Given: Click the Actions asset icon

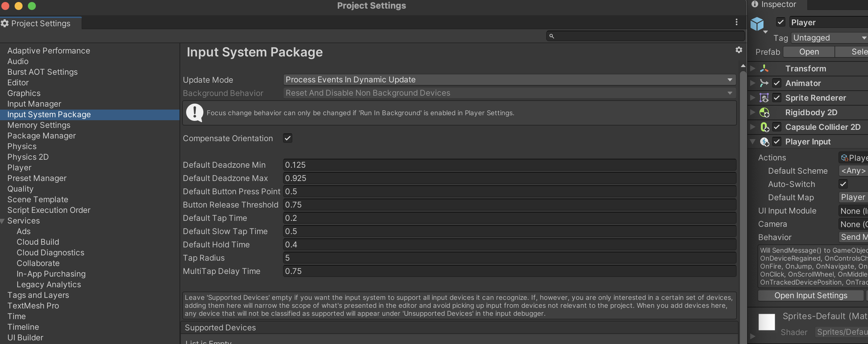Looking at the screenshot, I should pos(844,157).
